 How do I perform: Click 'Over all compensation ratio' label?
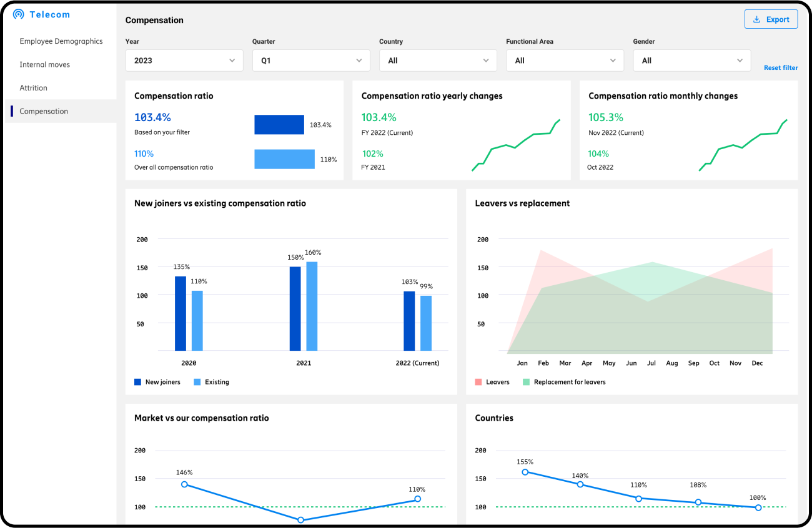pyautogui.click(x=174, y=167)
